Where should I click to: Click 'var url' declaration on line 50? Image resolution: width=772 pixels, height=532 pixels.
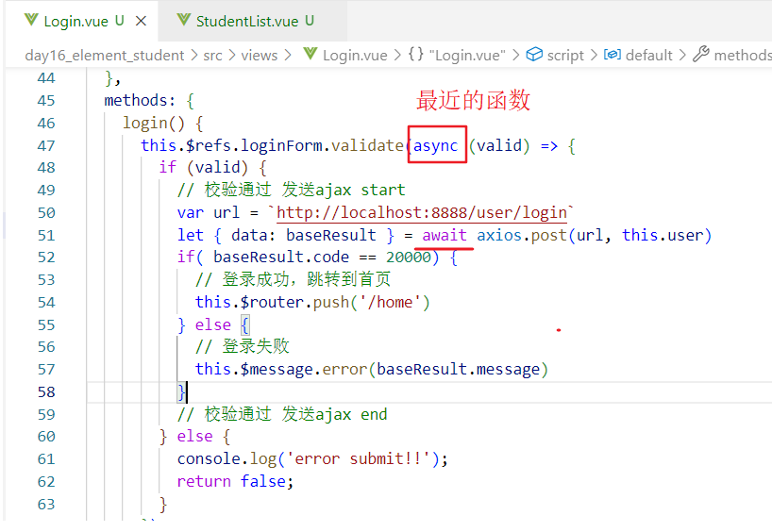[209, 212]
